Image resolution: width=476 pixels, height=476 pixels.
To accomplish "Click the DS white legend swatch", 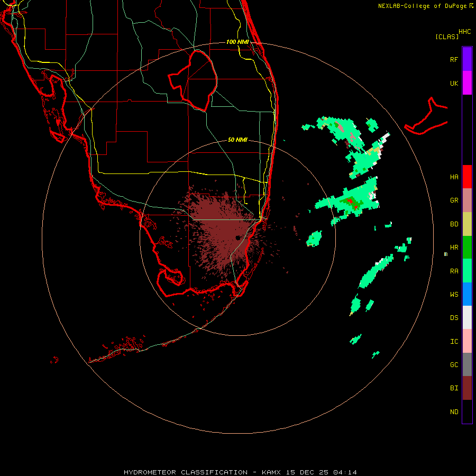I will [x=467, y=317].
